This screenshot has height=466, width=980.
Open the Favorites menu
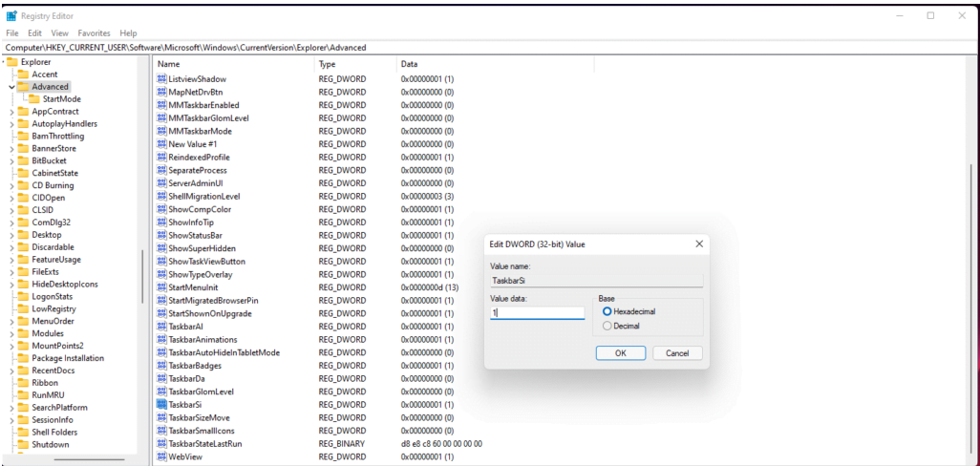[94, 33]
